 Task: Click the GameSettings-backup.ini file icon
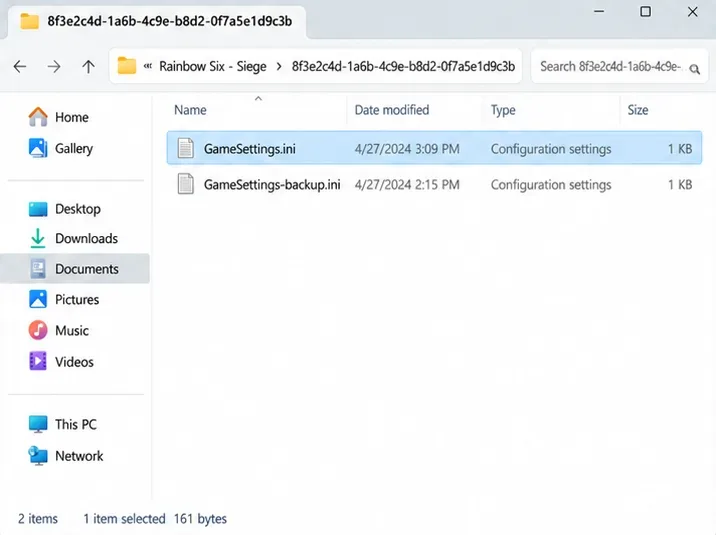[185, 184]
